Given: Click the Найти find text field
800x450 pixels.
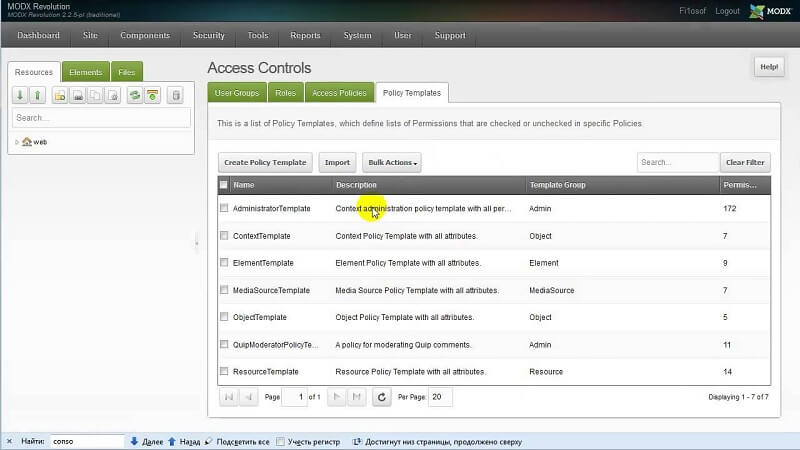Looking at the screenshot, I should point(87,441).
